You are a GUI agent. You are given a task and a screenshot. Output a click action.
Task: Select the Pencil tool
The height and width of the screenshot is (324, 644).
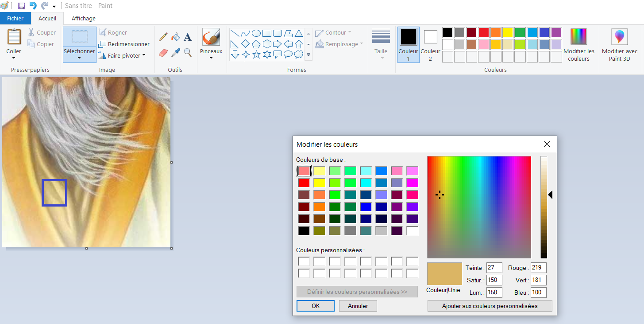coord(163,37)
